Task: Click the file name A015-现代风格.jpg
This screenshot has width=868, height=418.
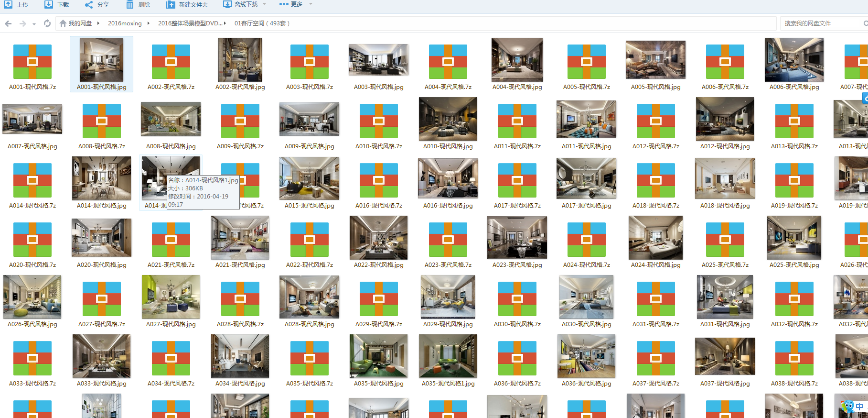Action: [x=310, y=206]
